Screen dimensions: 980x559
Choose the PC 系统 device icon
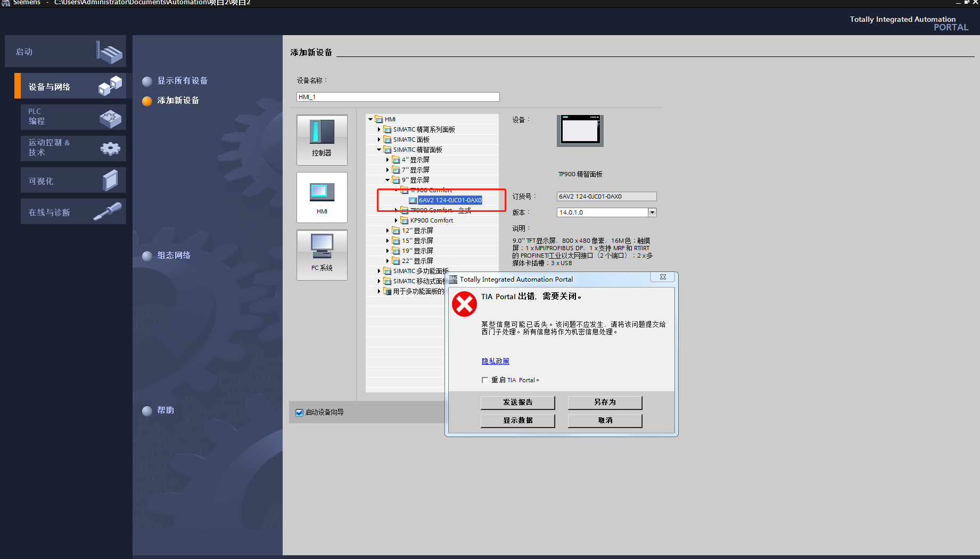[x=322, y=254]
